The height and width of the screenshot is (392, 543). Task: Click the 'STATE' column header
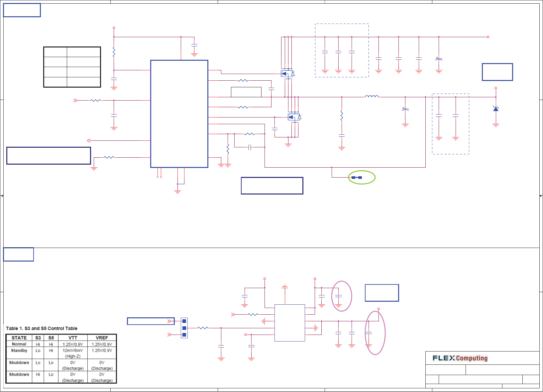point(19,338)
